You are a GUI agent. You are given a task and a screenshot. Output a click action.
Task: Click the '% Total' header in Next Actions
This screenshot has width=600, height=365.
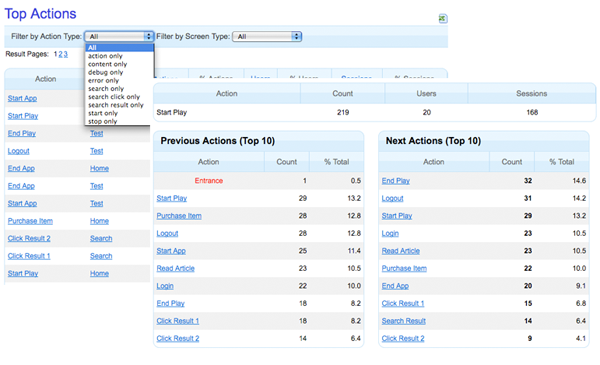click(562, 162)
